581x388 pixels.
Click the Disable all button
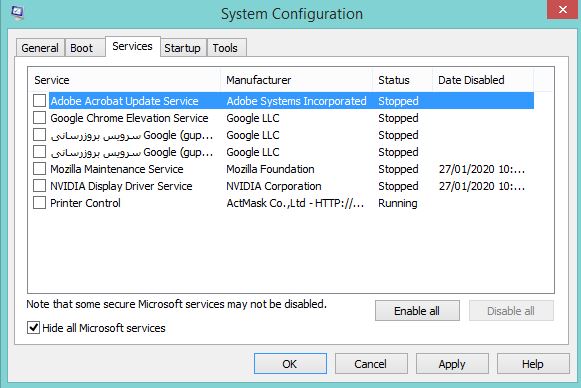[511, 311]
